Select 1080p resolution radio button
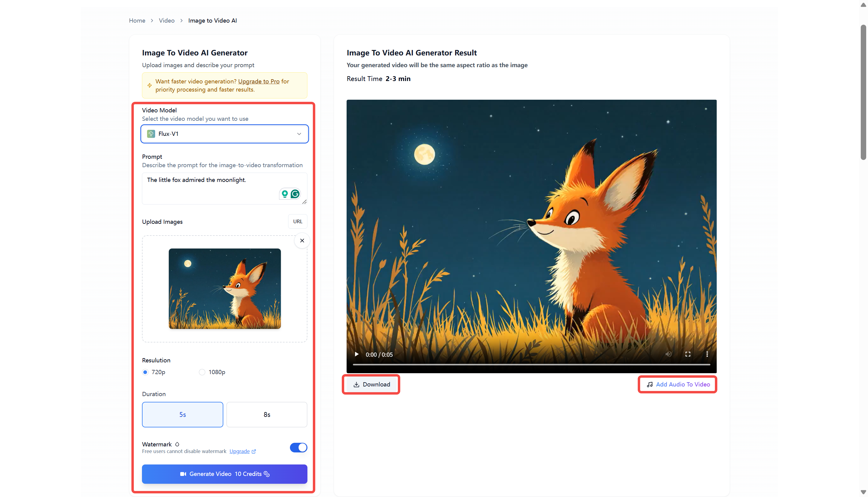Image resolution: width=868 pixels, height=497 pixels. (x=202, y=372)
